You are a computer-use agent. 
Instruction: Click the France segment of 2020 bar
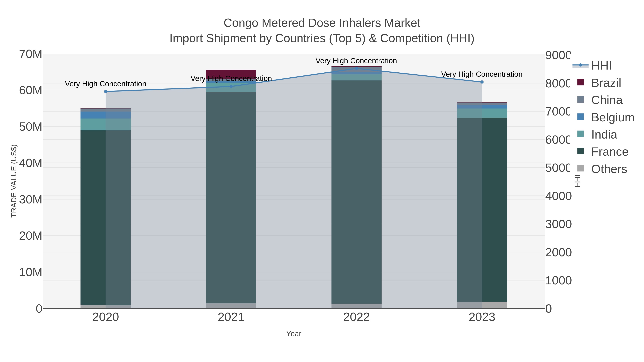pos(106,218)
